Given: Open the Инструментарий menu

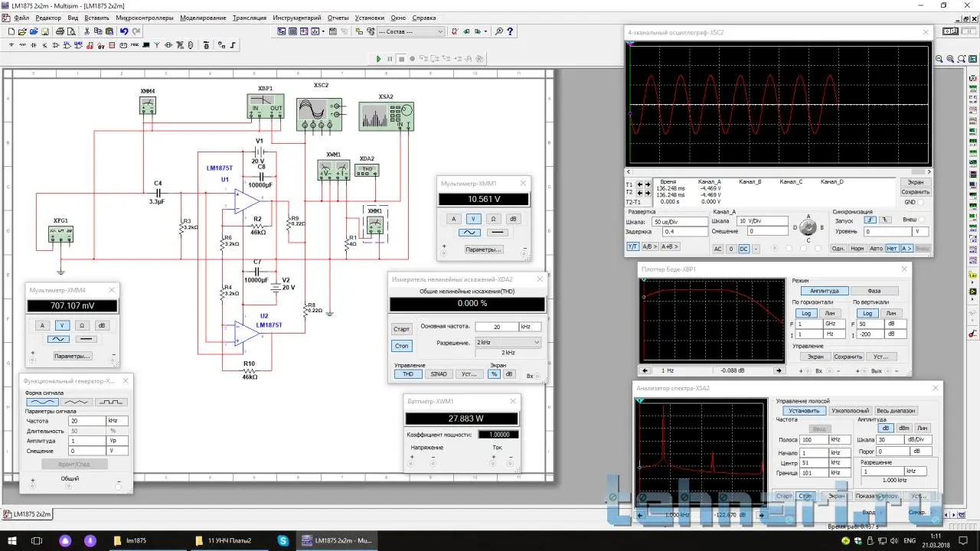Looking at the screenshot, I should [297, 18].
